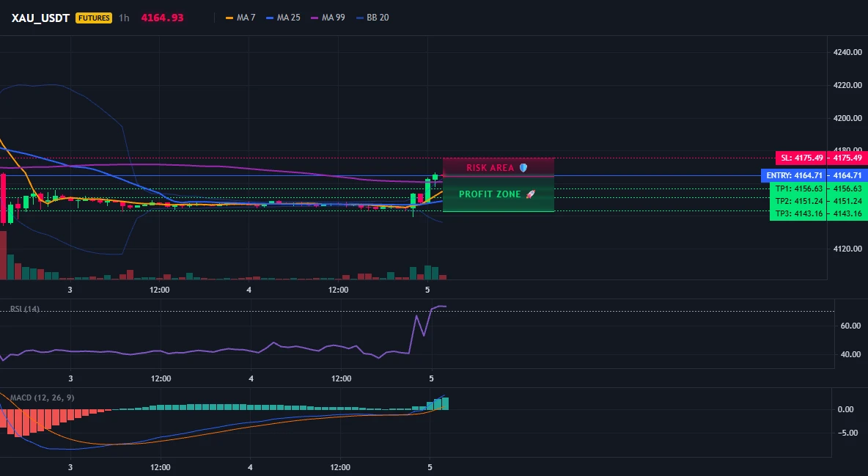Open the MACD (12, 26, 9) indicator label

(42, 398)
